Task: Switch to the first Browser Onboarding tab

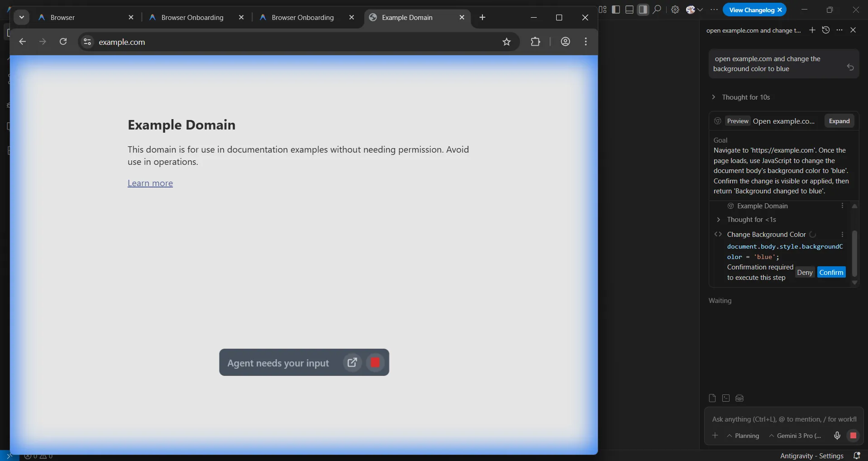Action: pyautogui.click(x=192, y=18)
